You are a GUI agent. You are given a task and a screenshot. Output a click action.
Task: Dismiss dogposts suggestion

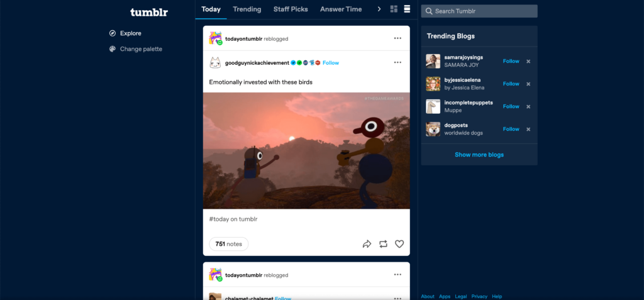coord(528,129)
